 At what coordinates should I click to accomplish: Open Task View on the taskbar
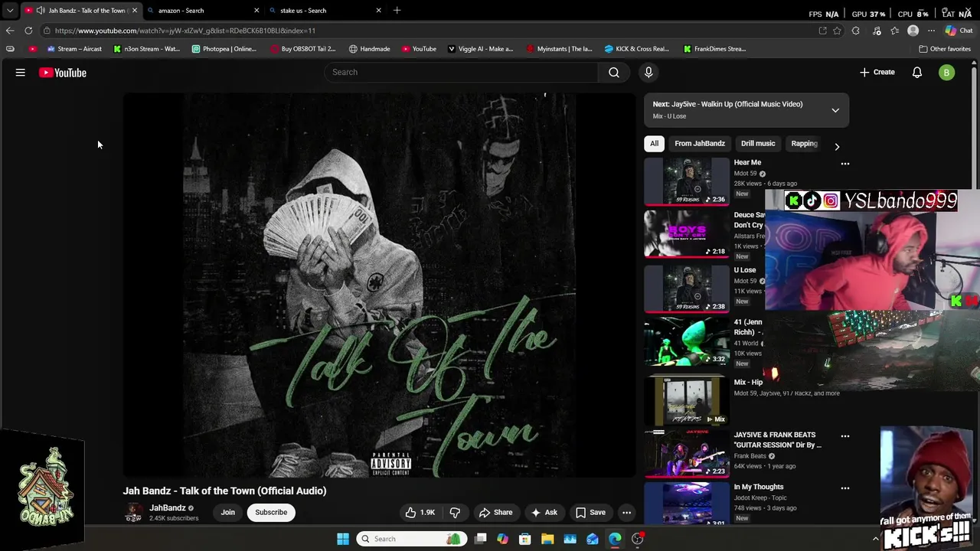coord(480,539)
